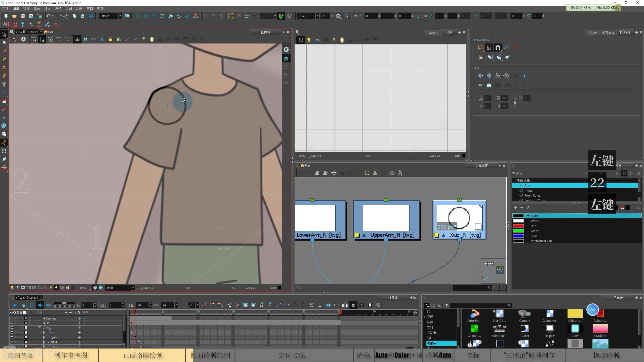
Task: Click the scissors icon in Node View toolbar
Action: coord(400,173)
